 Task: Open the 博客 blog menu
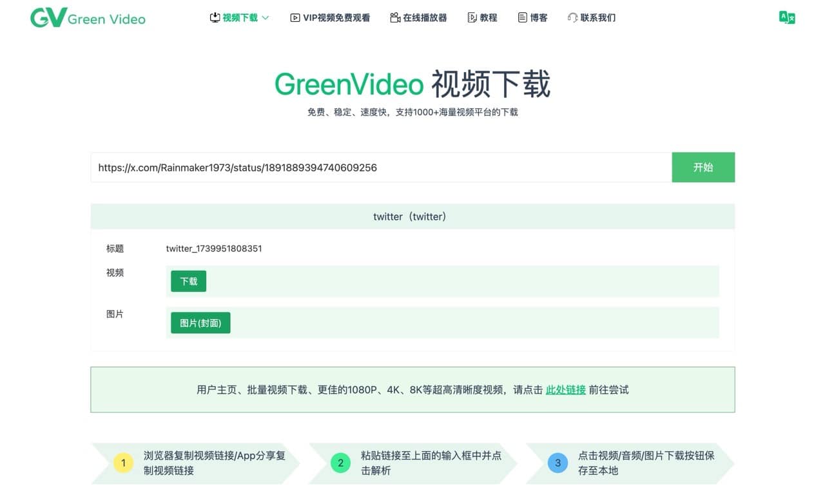(x=539, y=18)
